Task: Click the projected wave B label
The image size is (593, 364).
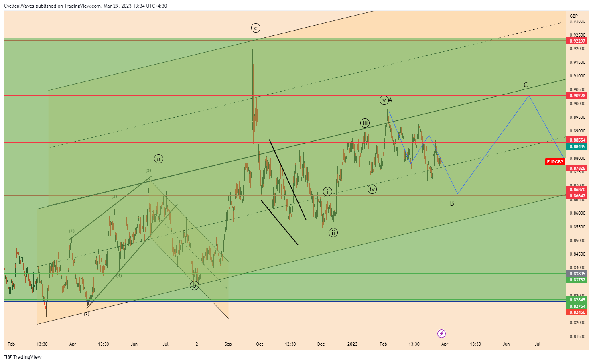Action: click(x=452, y=203)
